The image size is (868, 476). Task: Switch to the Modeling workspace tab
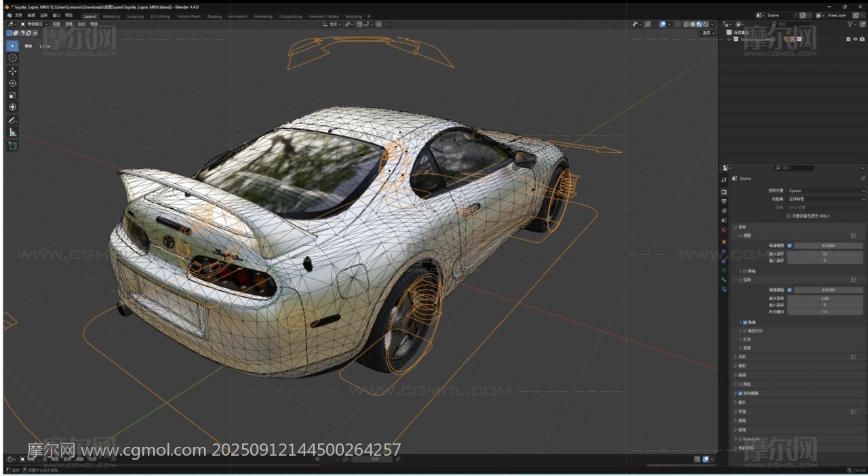(111, 16)
